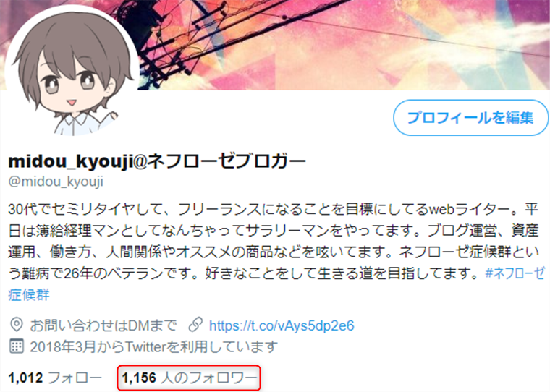The width and height of the screenshot is (550, 392).
Task: Open the 1,156 人のフォロワー followers list
Action: 189,378
